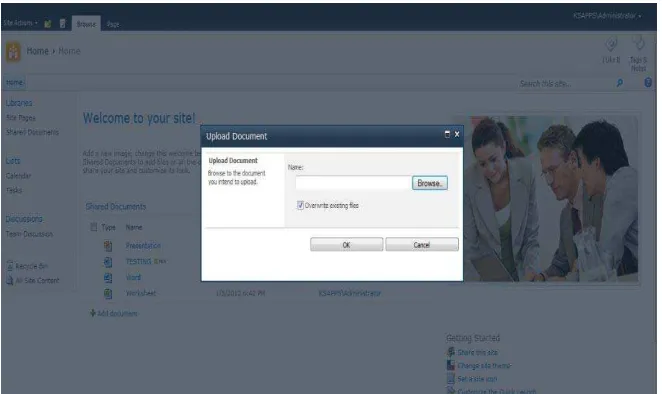This screenshot has height=394, width=662.
Task: Click the Add document link
Action: (117, 313)
